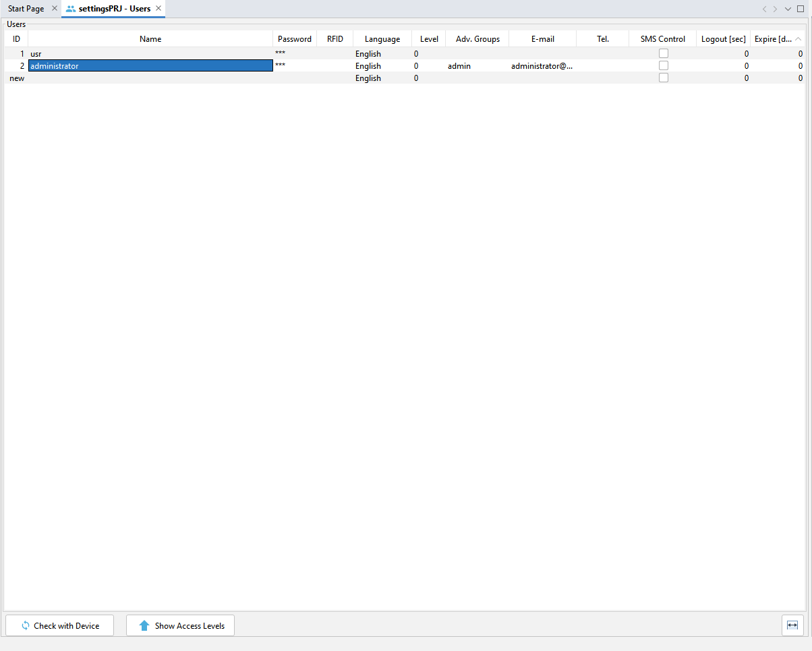Viewport: 812px width, 651px height.
Task: Click the Check with Device button
Action: click(x=59, y=625)
